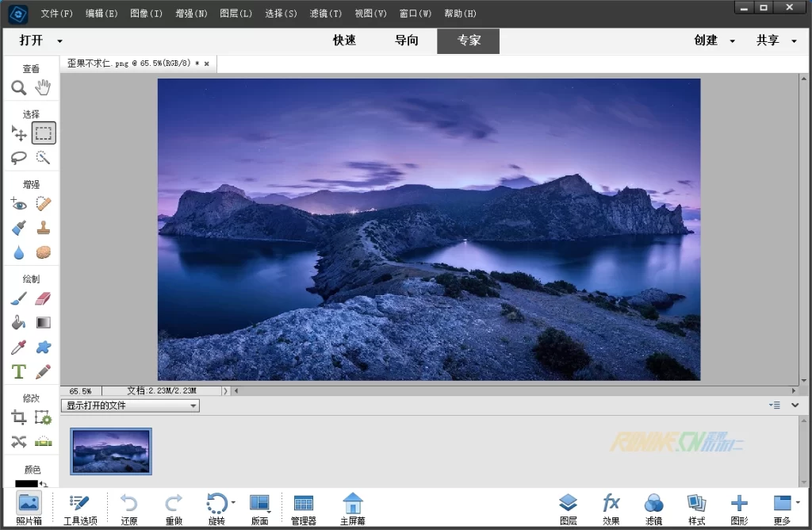Image resolution: width=812 pixels, height=530 pixels.
Task: Expand the 打开 open file dropdown
Action: 59,41
